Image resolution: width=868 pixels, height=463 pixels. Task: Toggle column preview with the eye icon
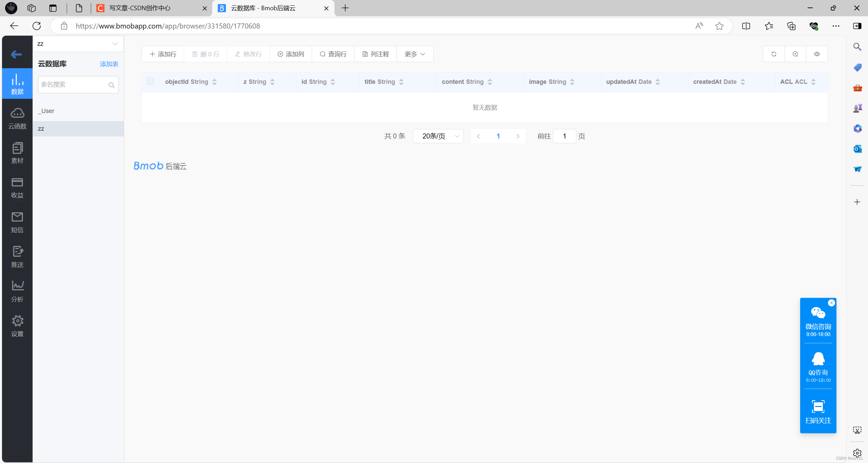tap(816, 54)
